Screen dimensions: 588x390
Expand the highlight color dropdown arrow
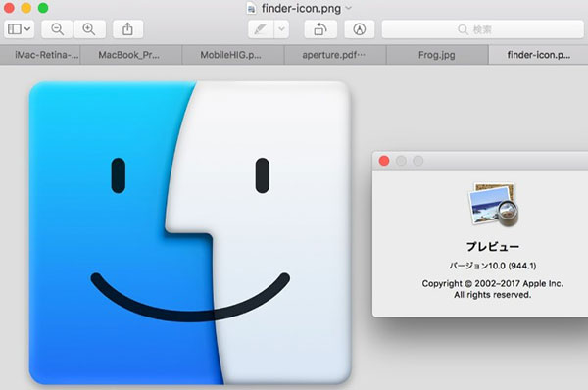click(x=281, y=29)
